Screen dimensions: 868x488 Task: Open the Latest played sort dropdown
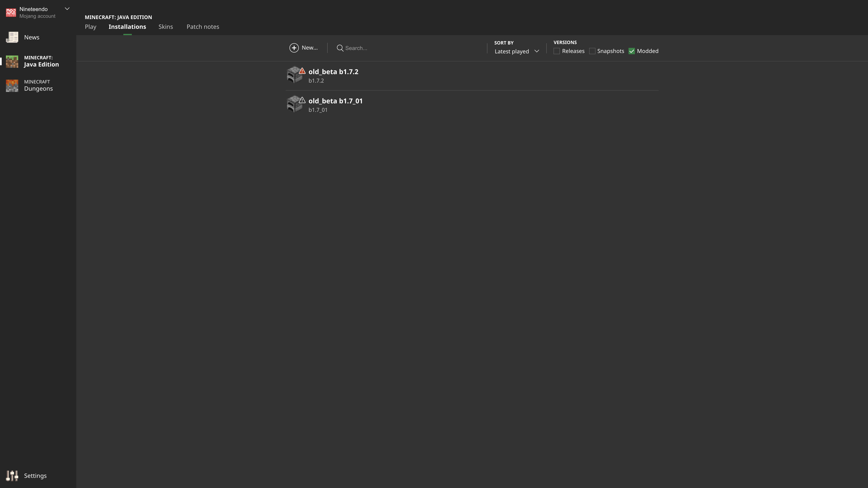517,51
